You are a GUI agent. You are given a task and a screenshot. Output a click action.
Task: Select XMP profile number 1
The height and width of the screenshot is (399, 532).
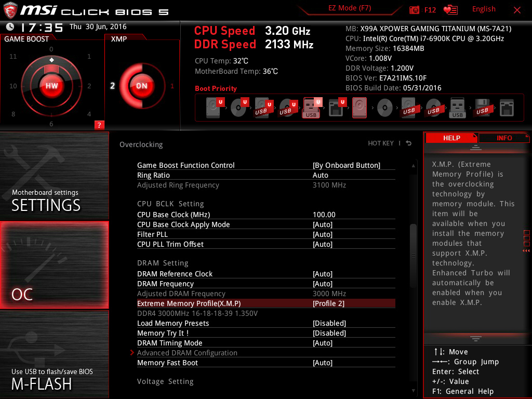pyautogui.click(x=172, y=86)
